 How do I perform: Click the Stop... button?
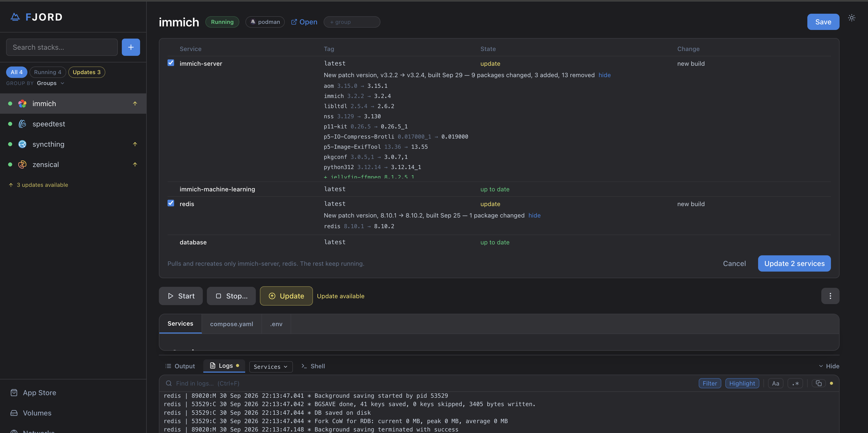[231, 296]
